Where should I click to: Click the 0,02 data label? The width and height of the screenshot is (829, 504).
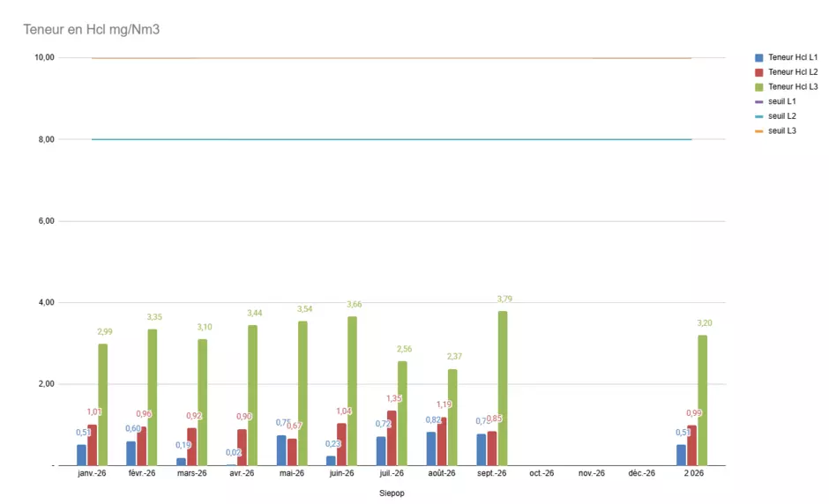[x=234, y=453]
